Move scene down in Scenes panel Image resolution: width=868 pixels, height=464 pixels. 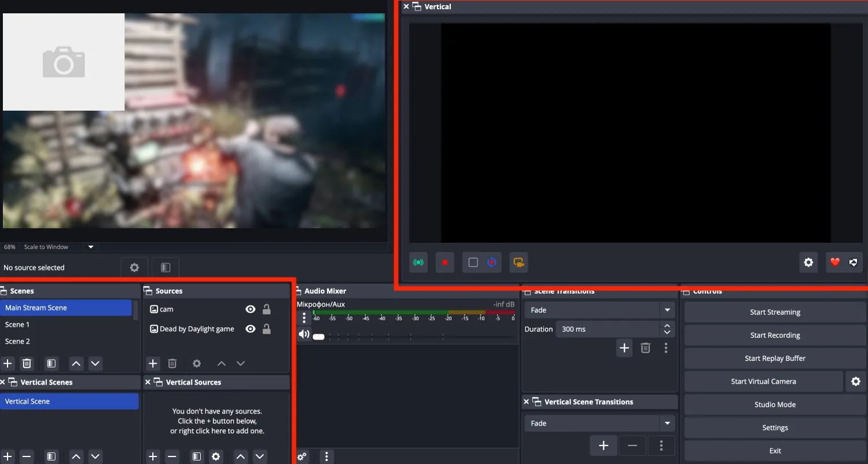(x=95, y=364)
